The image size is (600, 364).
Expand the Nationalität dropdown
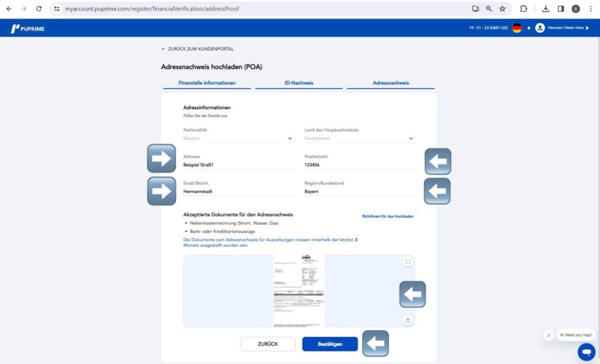[289, 139]
